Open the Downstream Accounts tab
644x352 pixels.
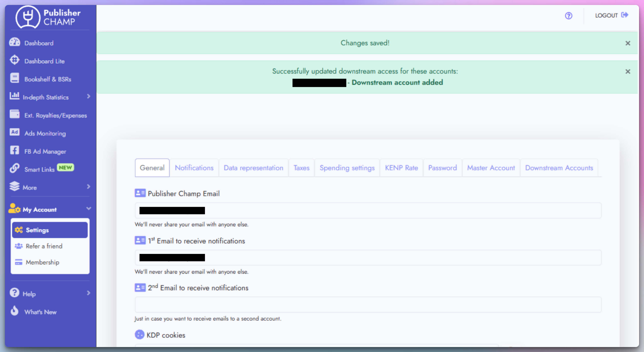[x=559, y=168]
